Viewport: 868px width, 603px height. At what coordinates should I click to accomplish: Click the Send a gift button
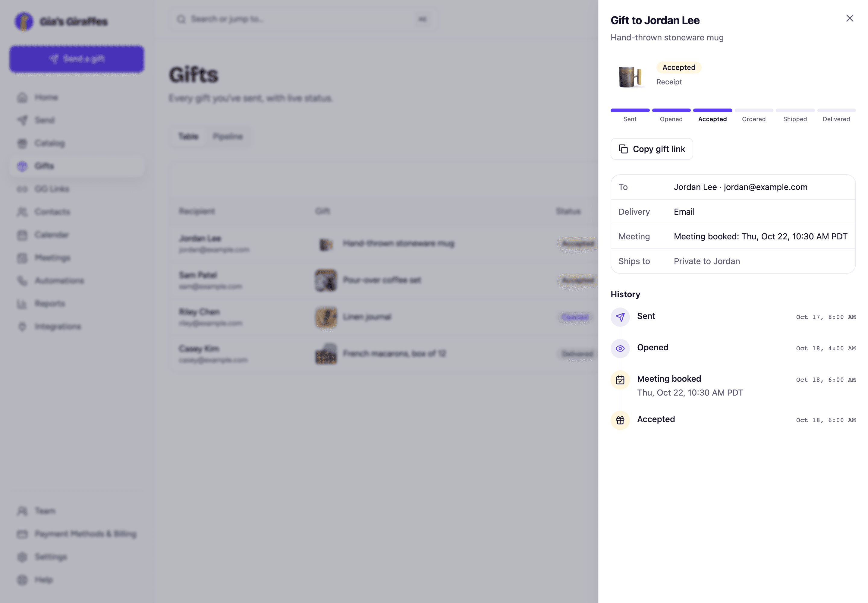(x=77, y=59)
